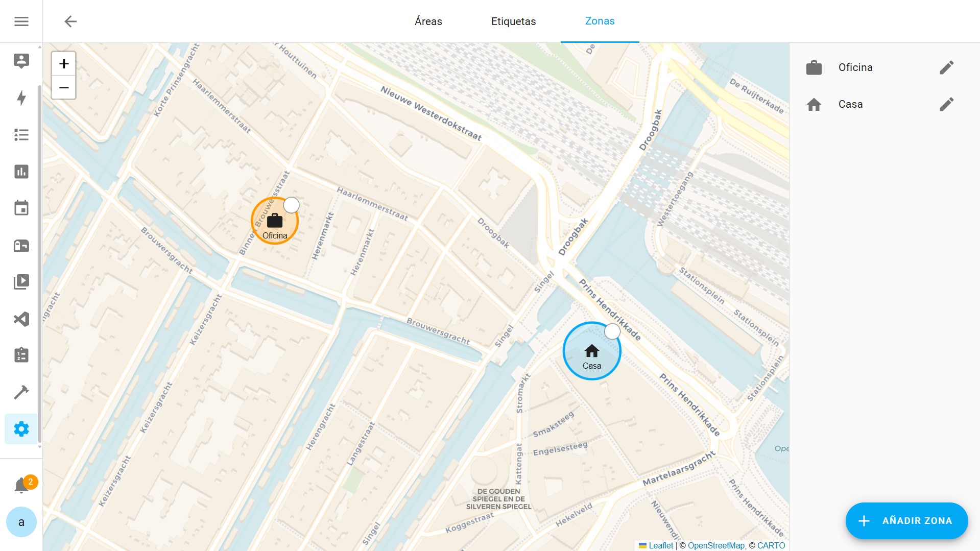The height and width of the screenshot is (551, 980).
Task: Grab the Casa zone radius handle
Action: (612, 331)
